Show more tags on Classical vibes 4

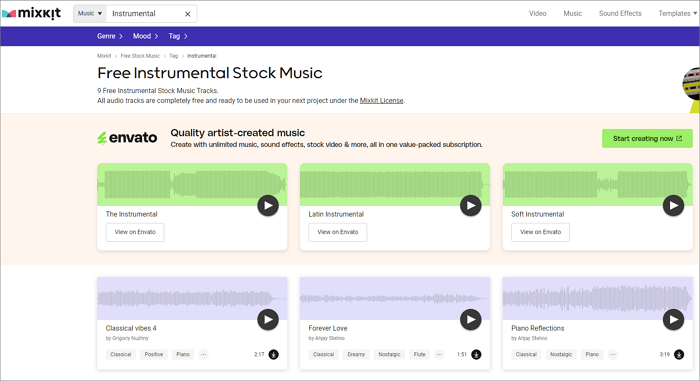pos(204,355)
